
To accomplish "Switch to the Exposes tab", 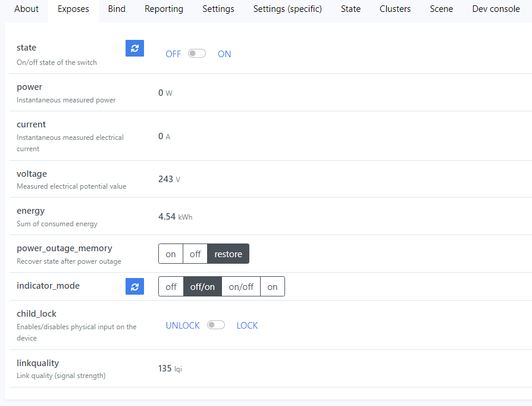I will pos(73,9).
